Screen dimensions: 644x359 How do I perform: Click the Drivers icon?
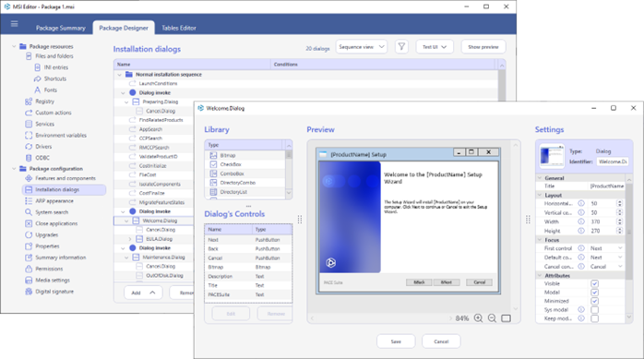point(29,147)
